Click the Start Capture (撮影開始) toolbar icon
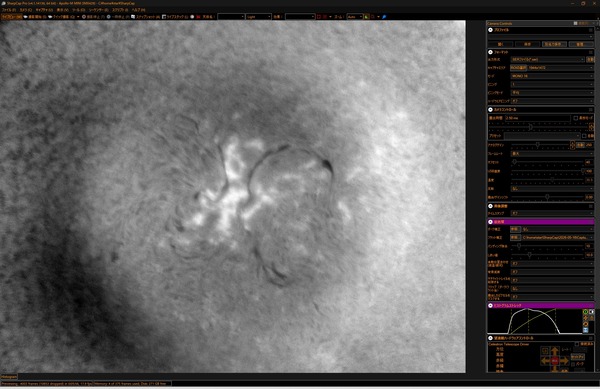The height and width of the screenshot is (389, 600). coord(25,17)
